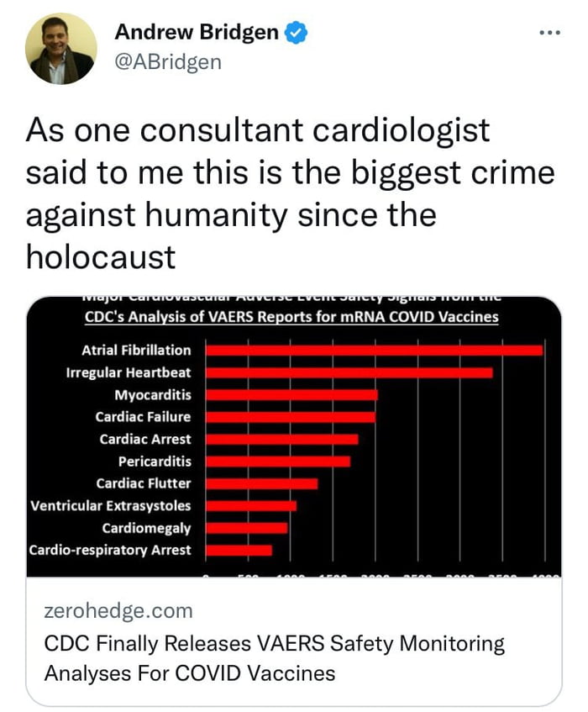Viewport: 588px width, 712px height.
Task: Click the Pericarditis red bar
Action: (x=278, y=461)
